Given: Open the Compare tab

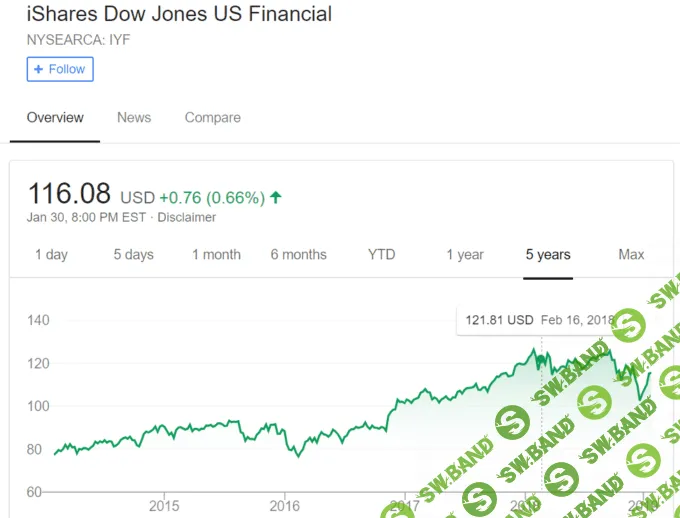Looking at the screenshot, I should [x=212, y=117].
